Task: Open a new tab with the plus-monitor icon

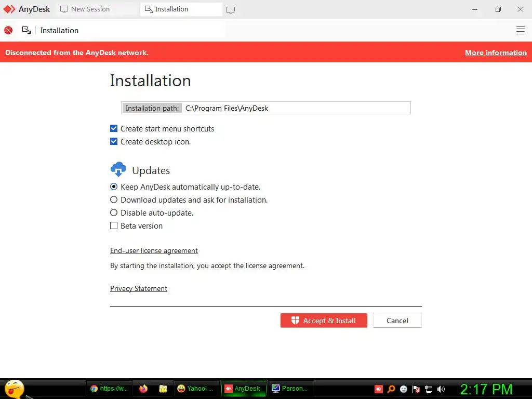Action: [231, 10]
